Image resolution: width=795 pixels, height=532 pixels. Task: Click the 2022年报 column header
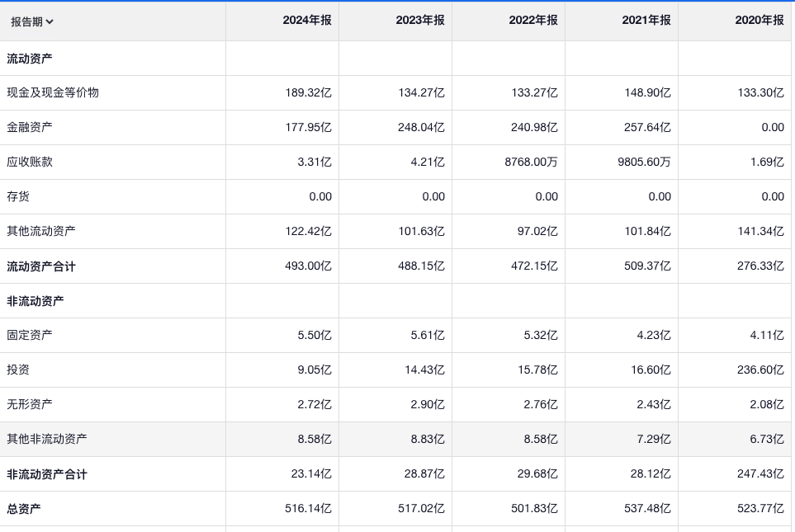point(532,21)
